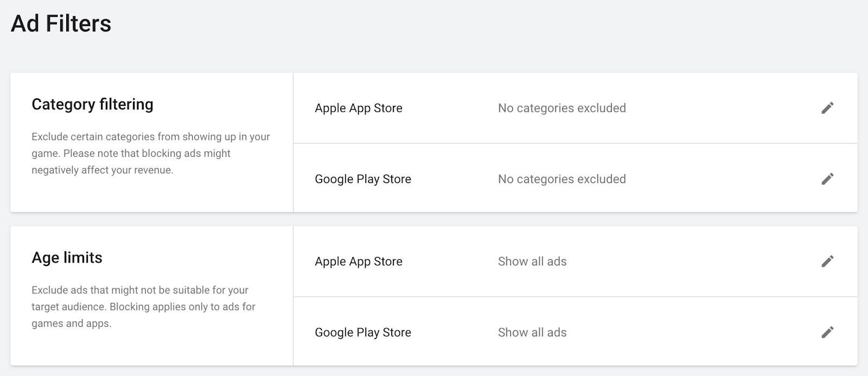This screenshot has width=868, height=376.
Task: Click the "Exclude ads that might not" description line
Action: 140,290
